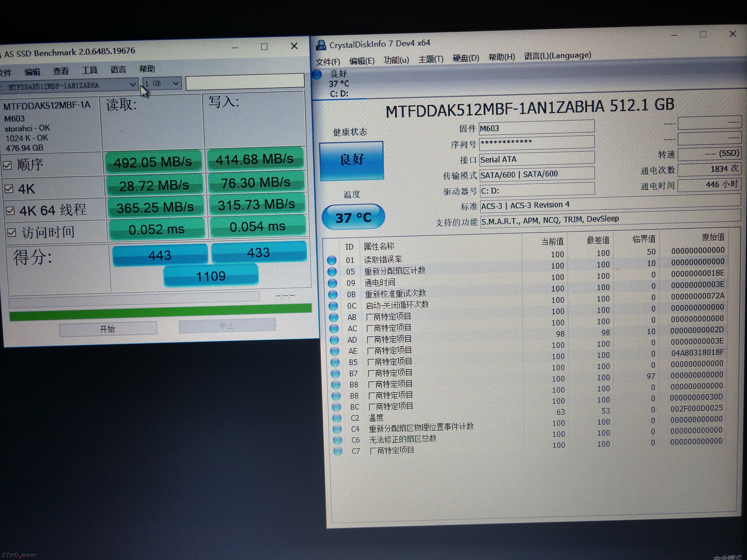Screen dimensions: 747x560
Task: Click the status dot for 09 通电时间 row
Action: (332, 283)
